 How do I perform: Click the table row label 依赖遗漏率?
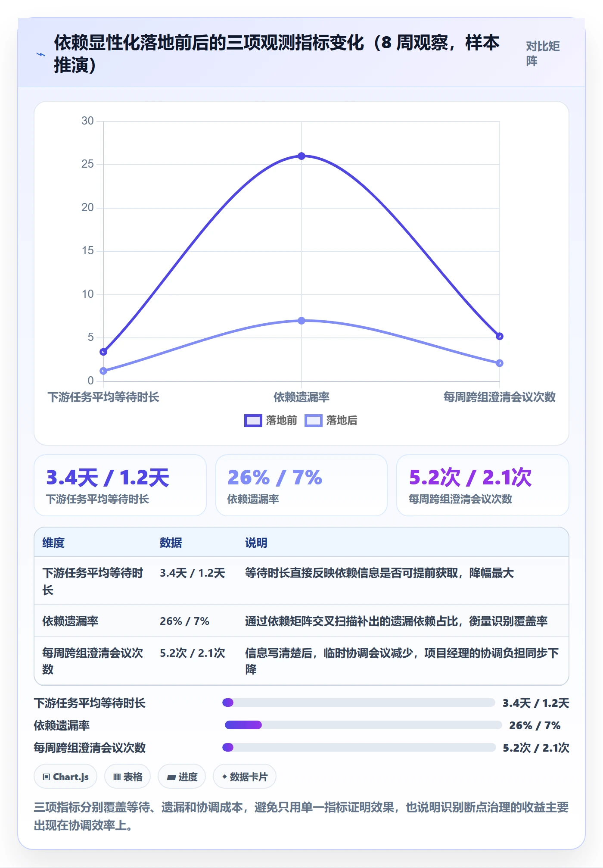pyautogui.click(x=70, y=621)
